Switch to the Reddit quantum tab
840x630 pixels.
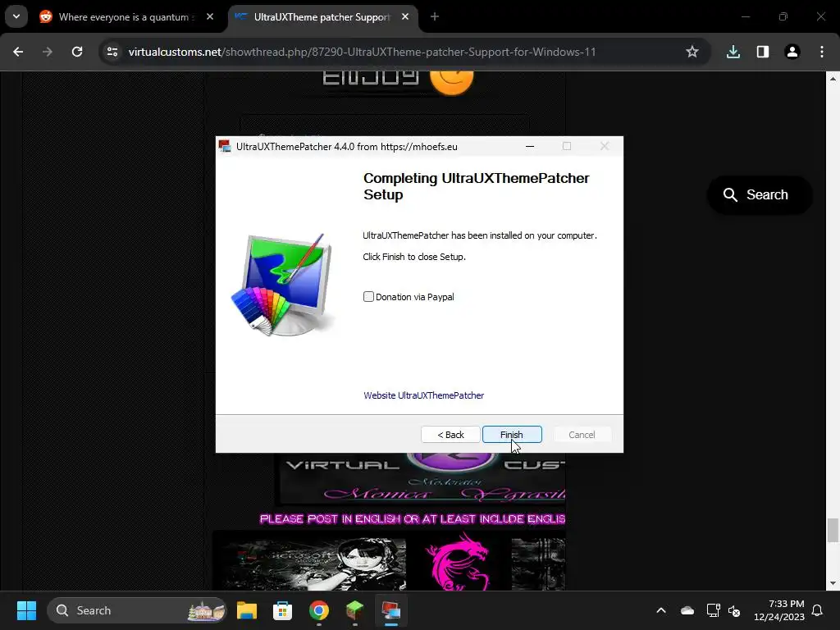click(127, 17)
